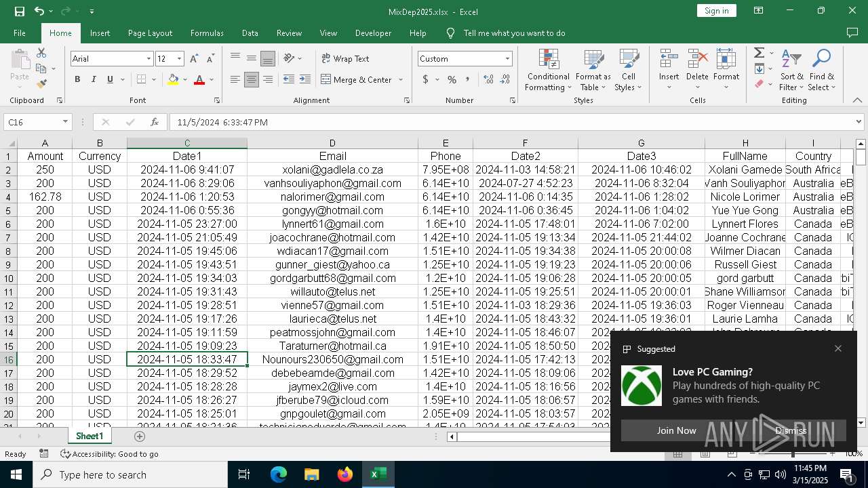Click the Merge & Center button
This screenshot has height=488, width=868.
357,79
